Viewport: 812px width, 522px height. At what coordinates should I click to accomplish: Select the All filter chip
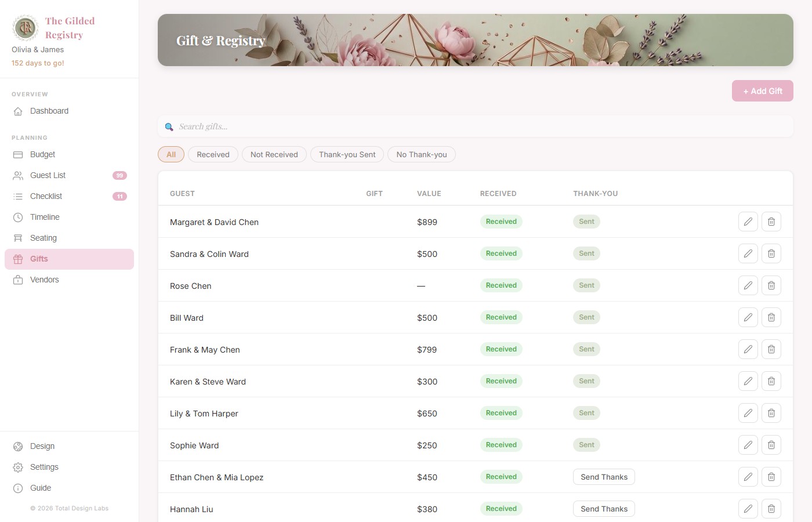(171, 154)
